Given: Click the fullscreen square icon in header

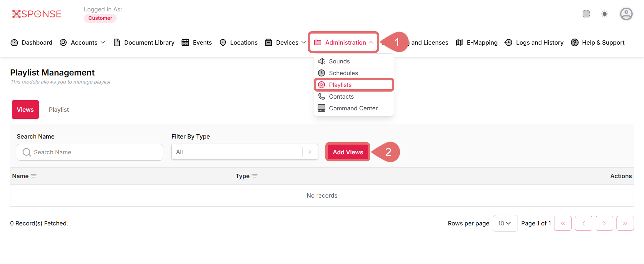Looking at the screenshot, I should coord(586,14).
